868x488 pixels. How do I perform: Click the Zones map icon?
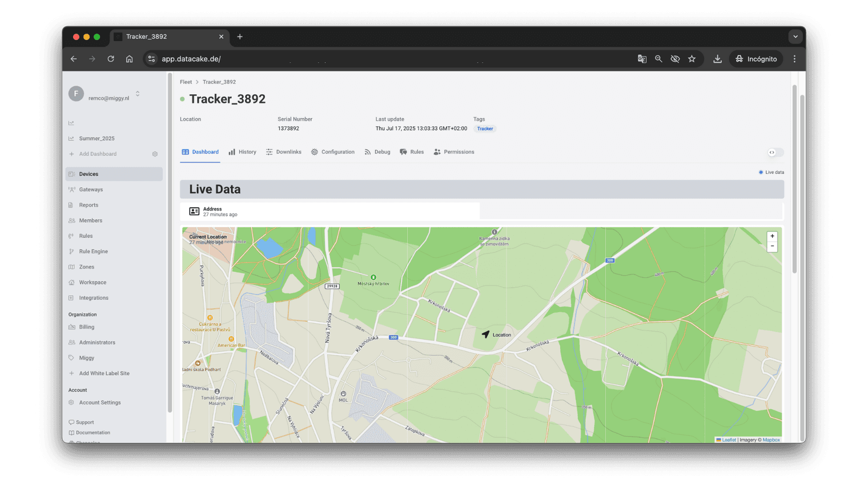click(x=71, y=267)
